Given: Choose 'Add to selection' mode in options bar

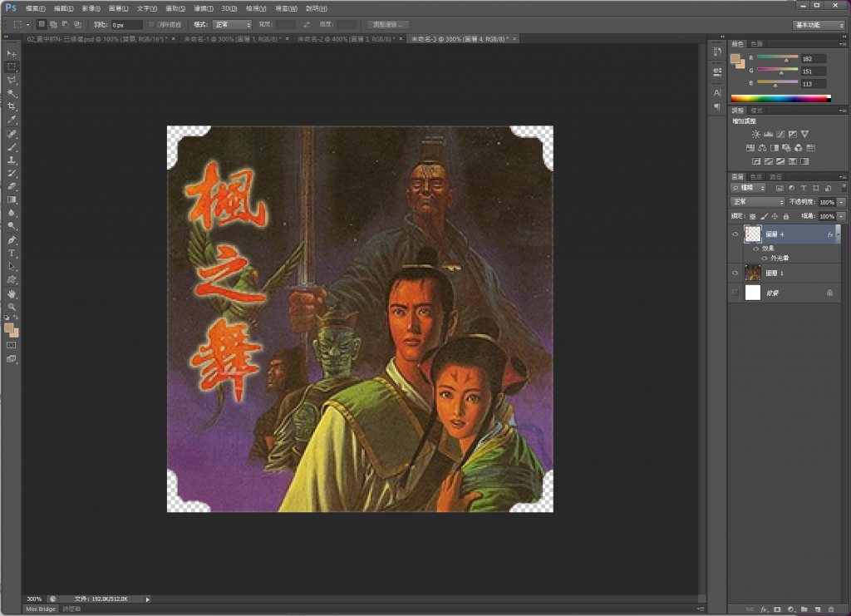Looking at the screenshot, I should tap(53, 24).
